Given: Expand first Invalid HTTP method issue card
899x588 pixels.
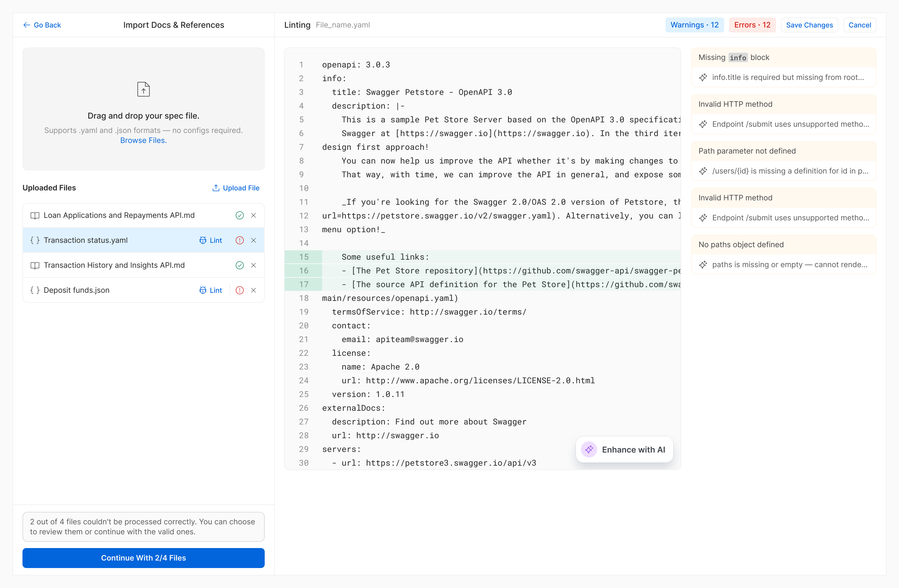Looking at the screenshot, I should (x=783, y=104).
